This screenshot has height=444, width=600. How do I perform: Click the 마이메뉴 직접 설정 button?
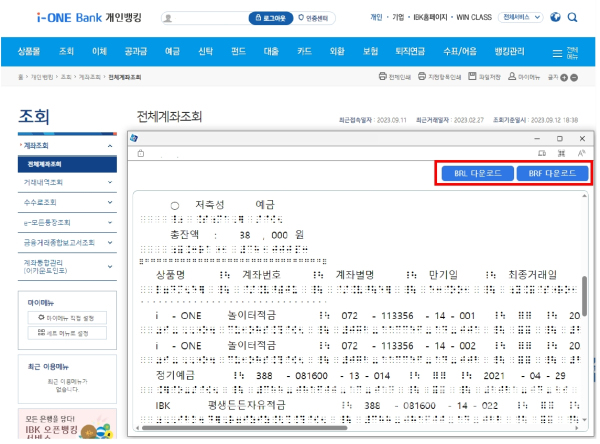[67, 318]
